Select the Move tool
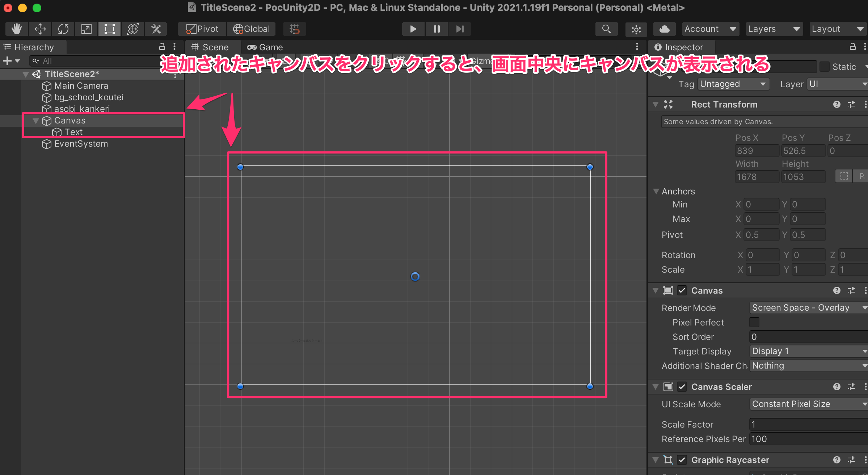The width and height of the screenshot is (868, 475). coord(40,29)
